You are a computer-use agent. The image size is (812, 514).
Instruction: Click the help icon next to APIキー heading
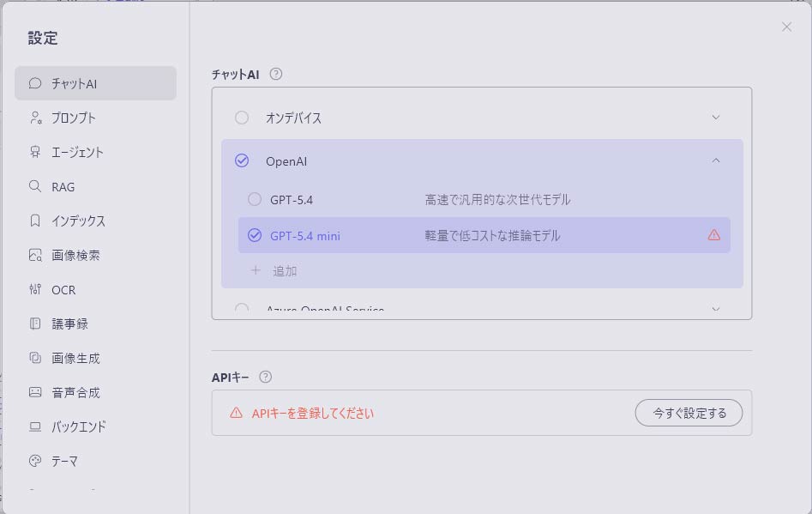tap(265, 377)
